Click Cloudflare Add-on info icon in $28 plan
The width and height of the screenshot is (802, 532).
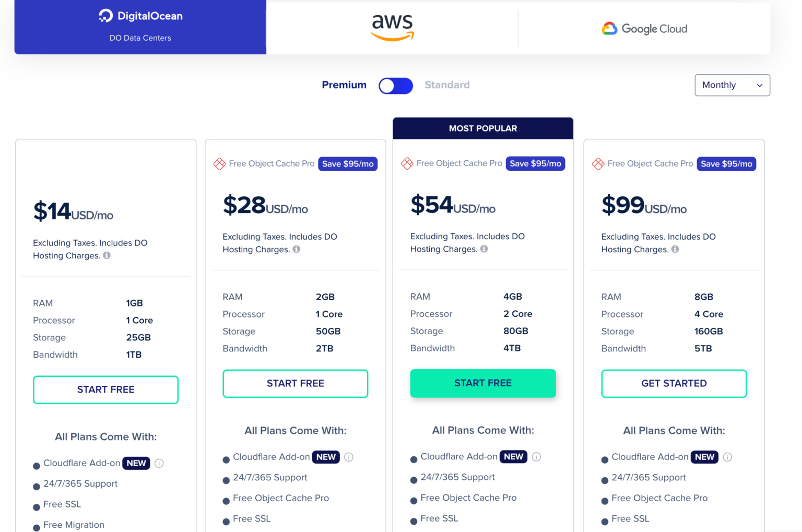pyautogui.click(x=349, y=457)
